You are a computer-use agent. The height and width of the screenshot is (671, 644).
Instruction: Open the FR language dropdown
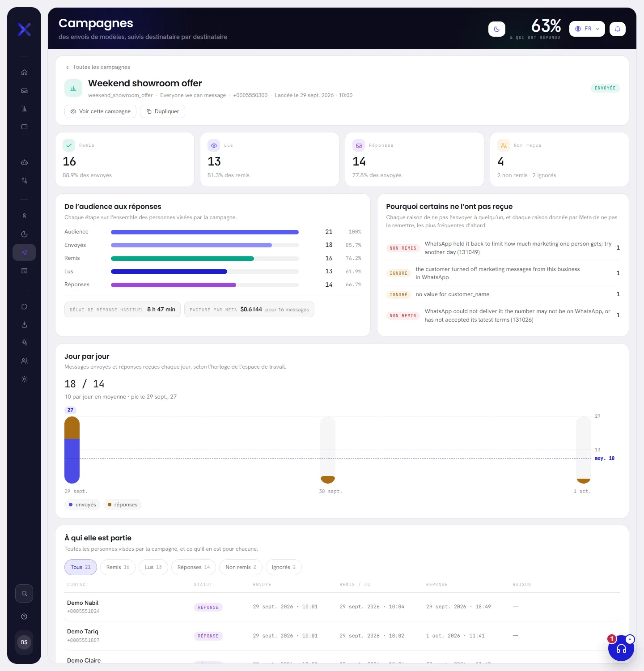587,29
